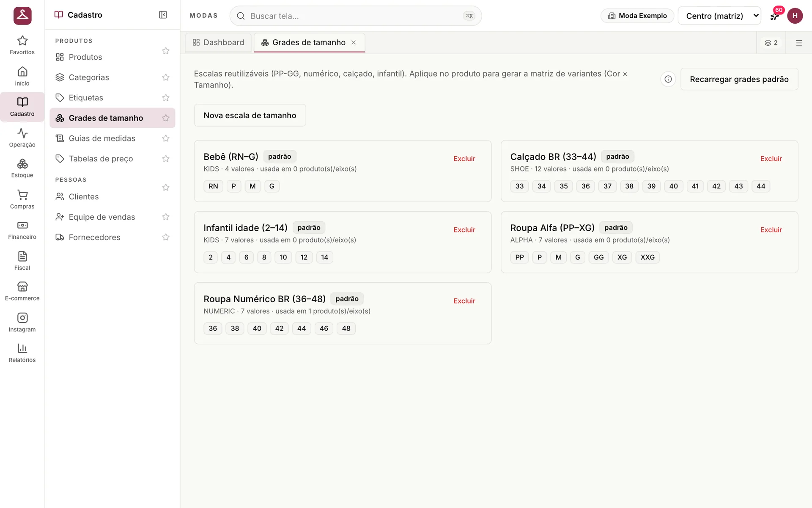Open the Instagram section

(22, 323)
